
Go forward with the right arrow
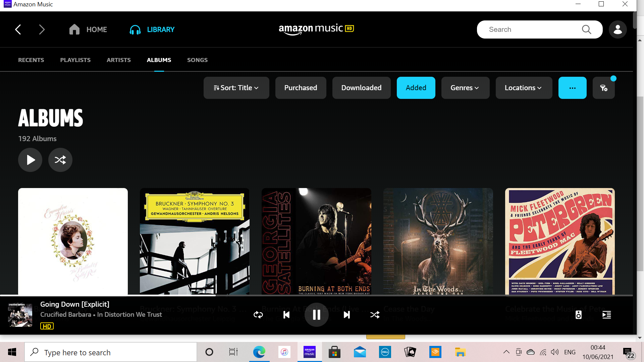(42, 29)
